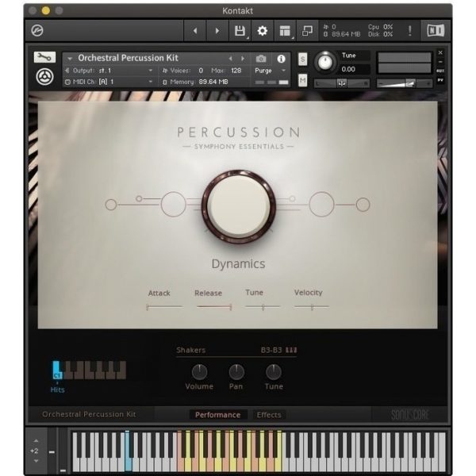Image resolution: width=476 pixels, height=476 pixels.
Task: Toggle the AUX button in instrument header
Action: click(440, 71)
